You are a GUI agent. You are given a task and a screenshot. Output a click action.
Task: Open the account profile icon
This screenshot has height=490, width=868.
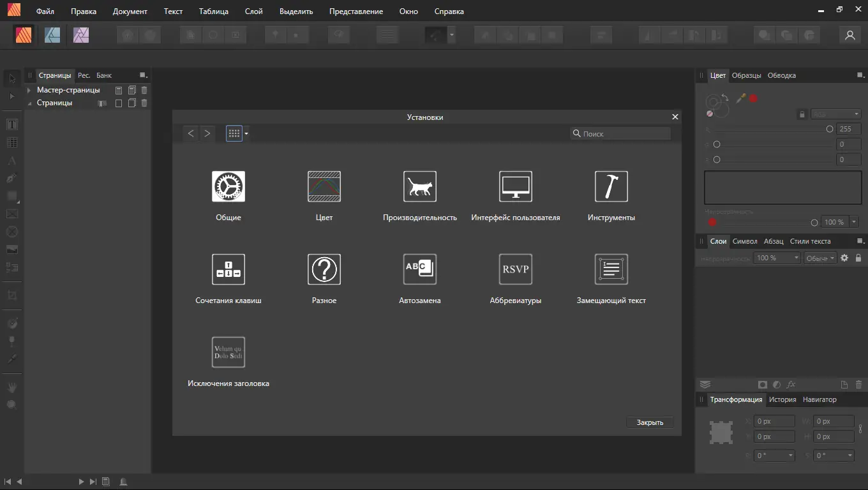coord(850,36)
